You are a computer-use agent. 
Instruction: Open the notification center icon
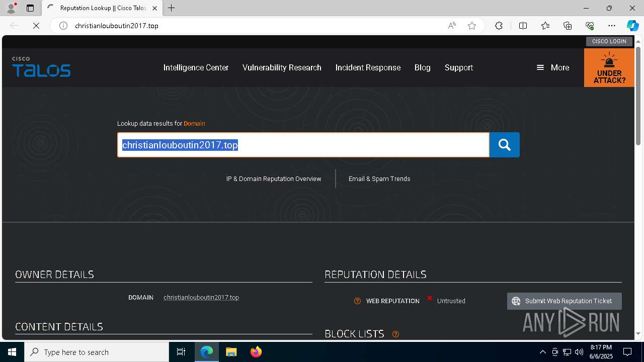click(x=627, y=352)
